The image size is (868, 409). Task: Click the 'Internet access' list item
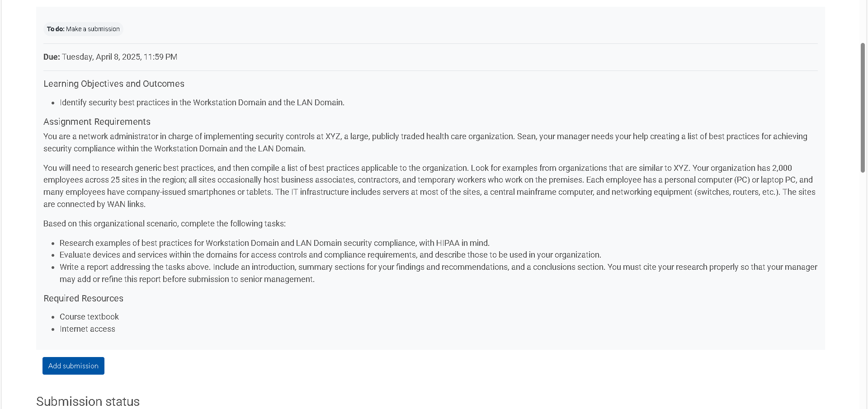click(x=87, y=329)
